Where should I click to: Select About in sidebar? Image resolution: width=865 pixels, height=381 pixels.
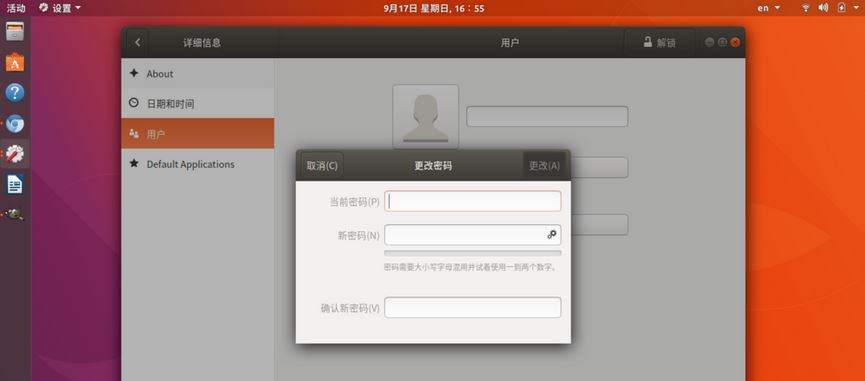197,73
